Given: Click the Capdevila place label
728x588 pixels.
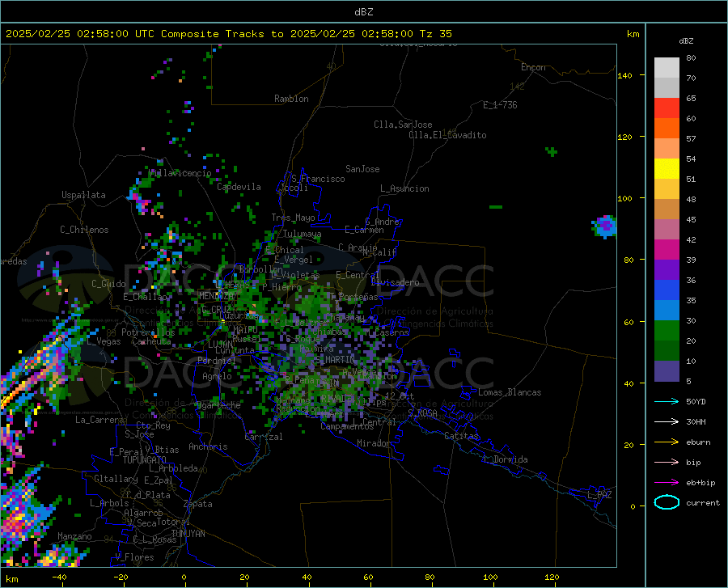Looking at the screenshot, I should click(239, 187).
